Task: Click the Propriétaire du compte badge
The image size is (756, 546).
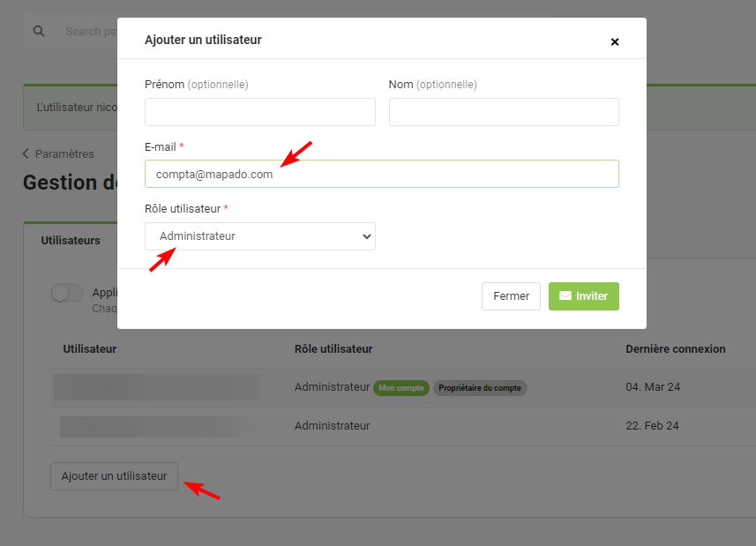Action: click(x=480, y=388)
